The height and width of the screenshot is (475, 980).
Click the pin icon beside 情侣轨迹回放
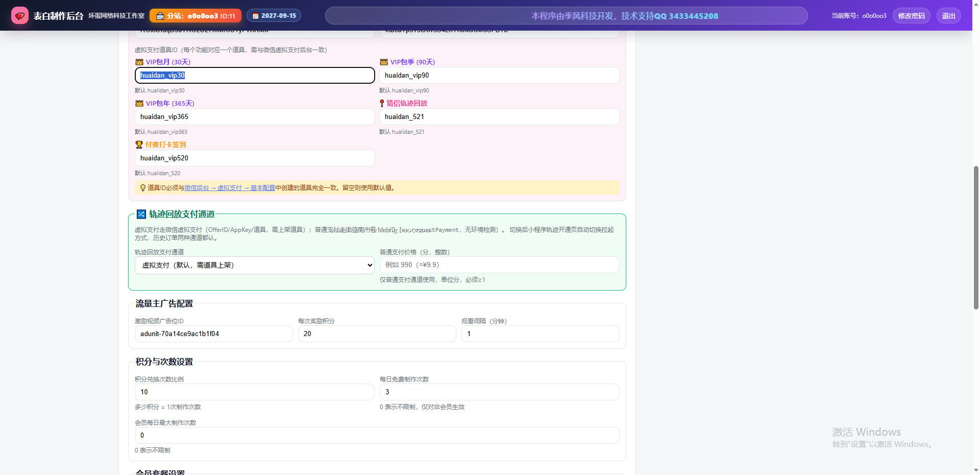pyautogui.click(x=382, y=103)
